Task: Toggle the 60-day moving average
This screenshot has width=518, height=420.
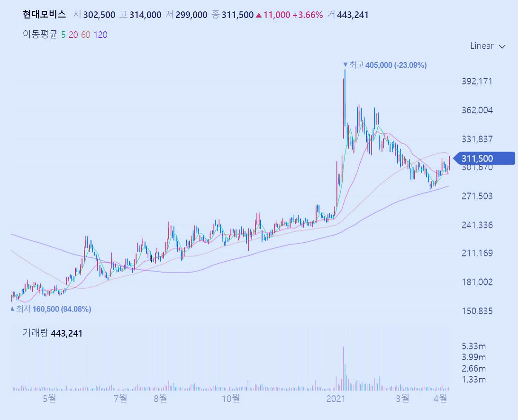Action: pyautogui.click(x=86, y=35)
